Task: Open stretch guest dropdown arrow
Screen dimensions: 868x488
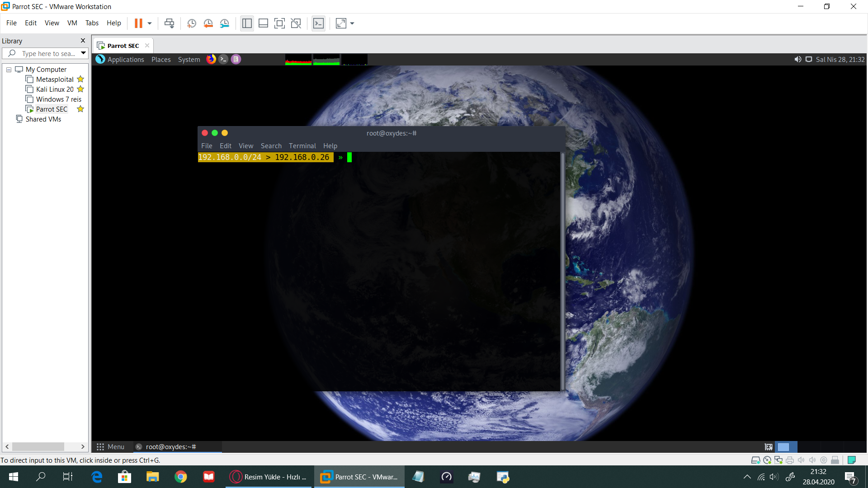Action: pyautogui.click(x=352, y=23)
